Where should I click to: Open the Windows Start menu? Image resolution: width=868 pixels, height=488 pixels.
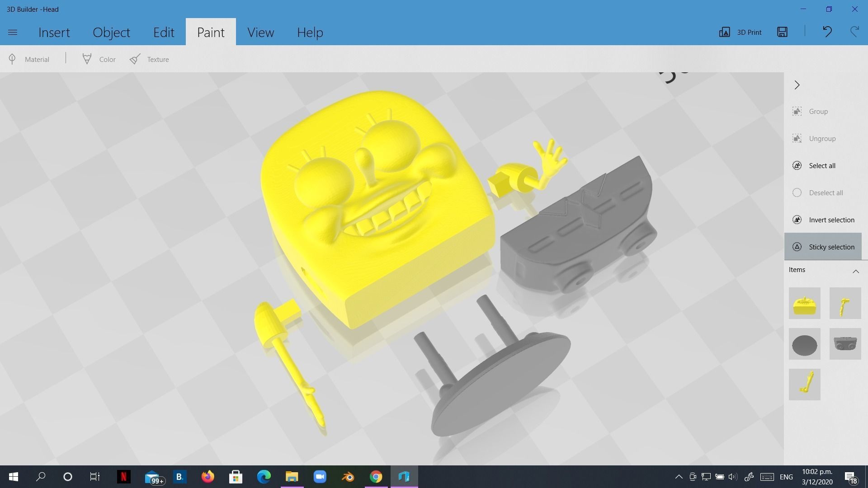14,477
